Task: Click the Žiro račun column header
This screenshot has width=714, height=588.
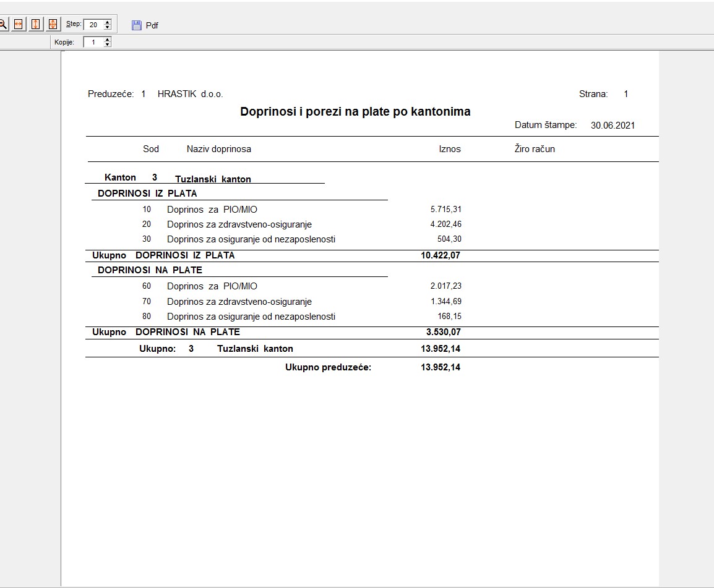Action: click(535, 149)
